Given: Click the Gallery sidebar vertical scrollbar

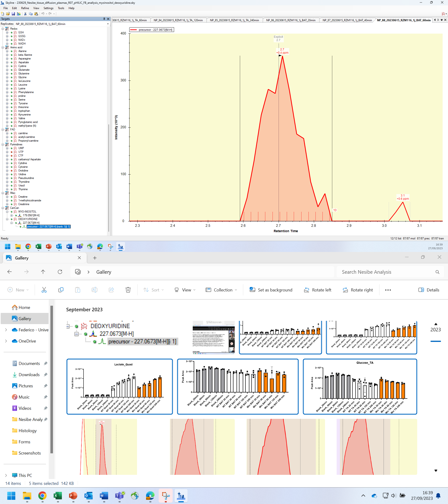Looking at the screenshot, I should click(52, 379).
